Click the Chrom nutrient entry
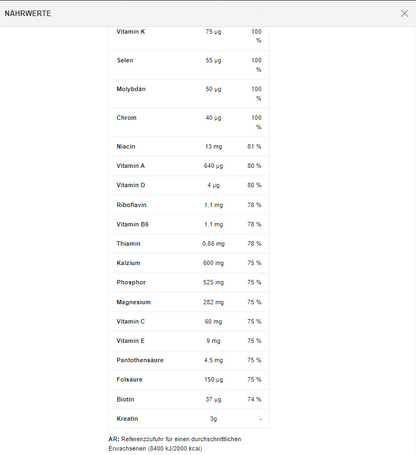Image resolution: width=416 pixels, height=455 pixels. point(126,118)
